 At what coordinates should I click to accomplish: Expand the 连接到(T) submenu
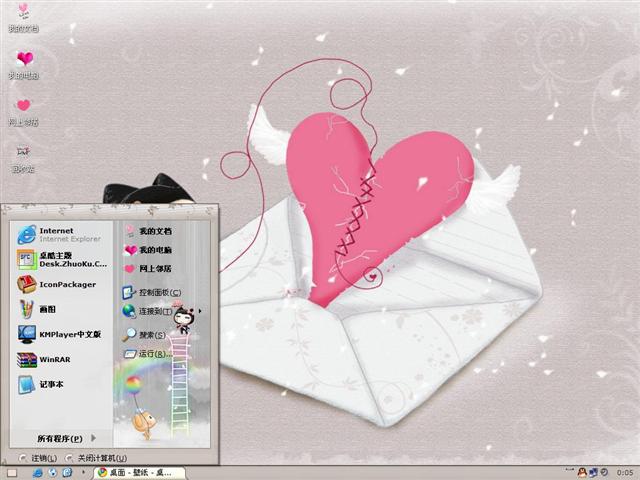(x=162, y=311)
